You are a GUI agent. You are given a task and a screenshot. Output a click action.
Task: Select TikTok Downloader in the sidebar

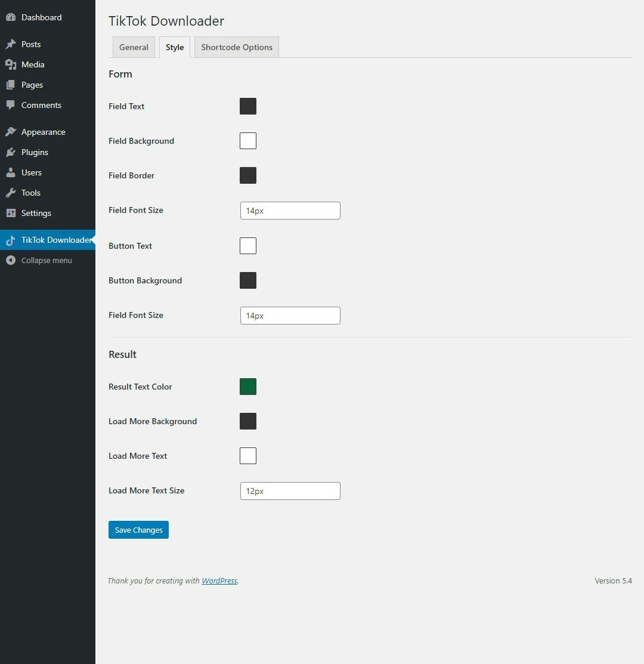point(47,240)
